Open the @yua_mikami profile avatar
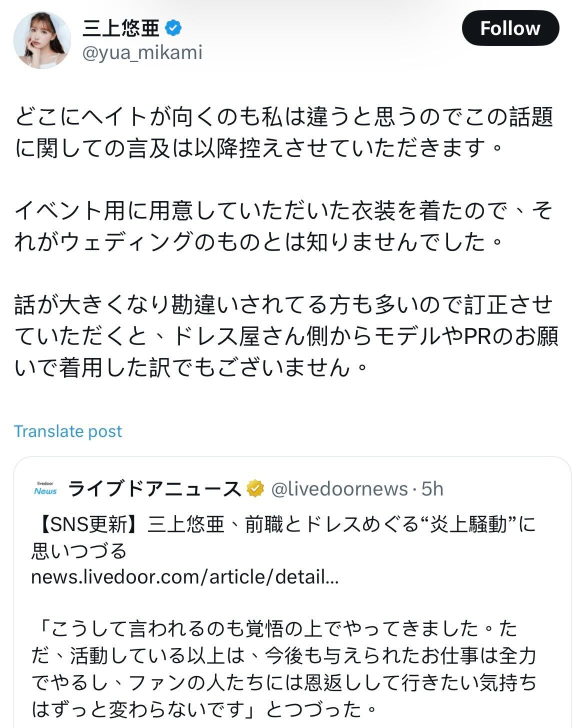This screenshot has height=728, width=585. pos(42,40)
